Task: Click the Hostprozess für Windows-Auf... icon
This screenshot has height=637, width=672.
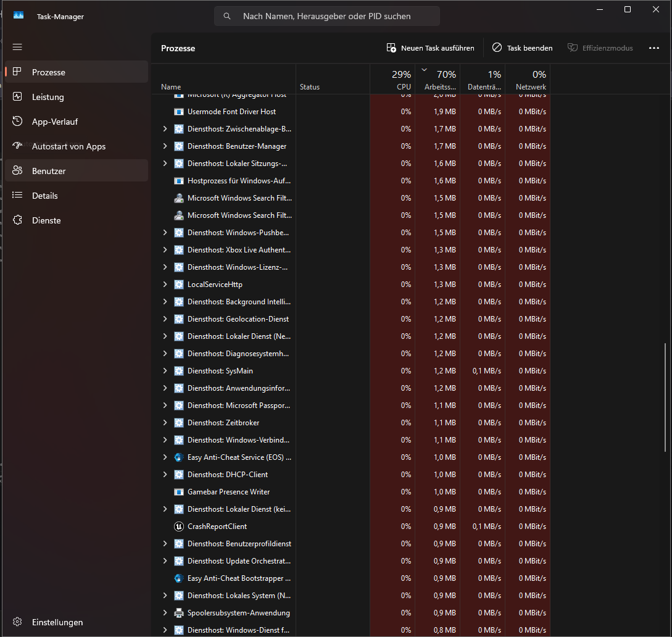Action: click(179, 181)
